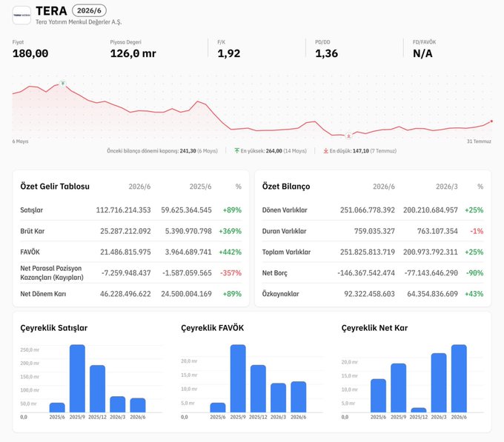504x442 pixels.
Task: Click Satışlar value 112.716.214.353
Action: (124, 210)
